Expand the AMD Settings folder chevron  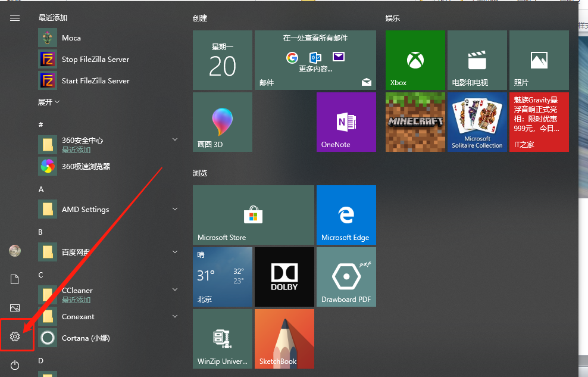point(175,209)
